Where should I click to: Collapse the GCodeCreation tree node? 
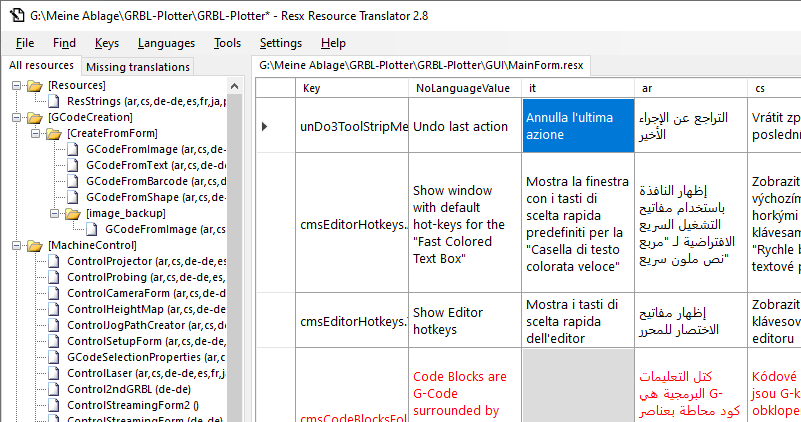pos(18,117)
